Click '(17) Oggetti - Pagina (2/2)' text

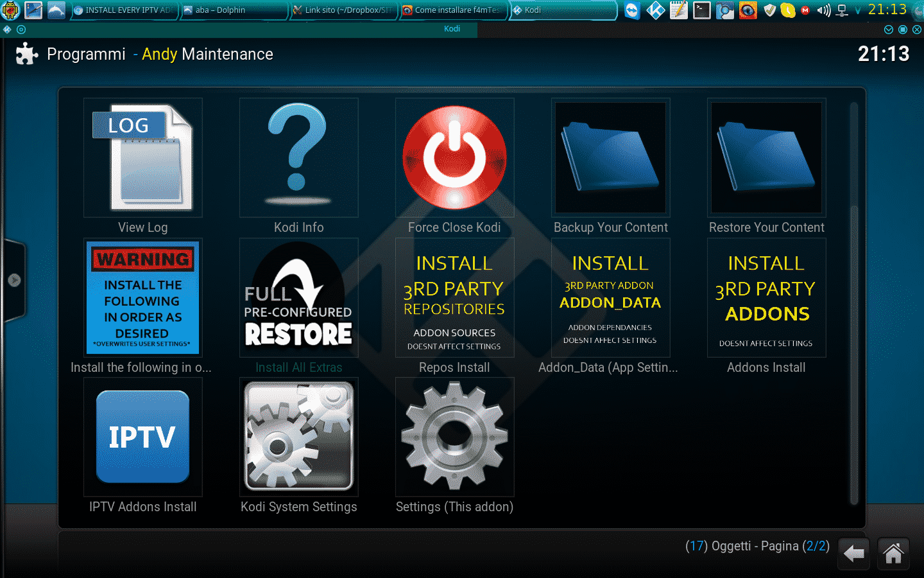(x=757, y=546)
